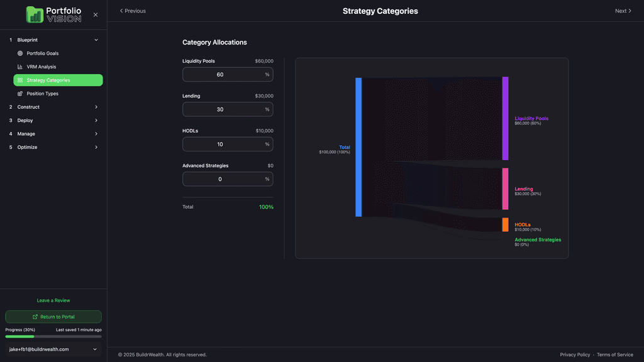Expand the Deploy section chevron
This screenshot has height=362, width=644.
point(96,120)
